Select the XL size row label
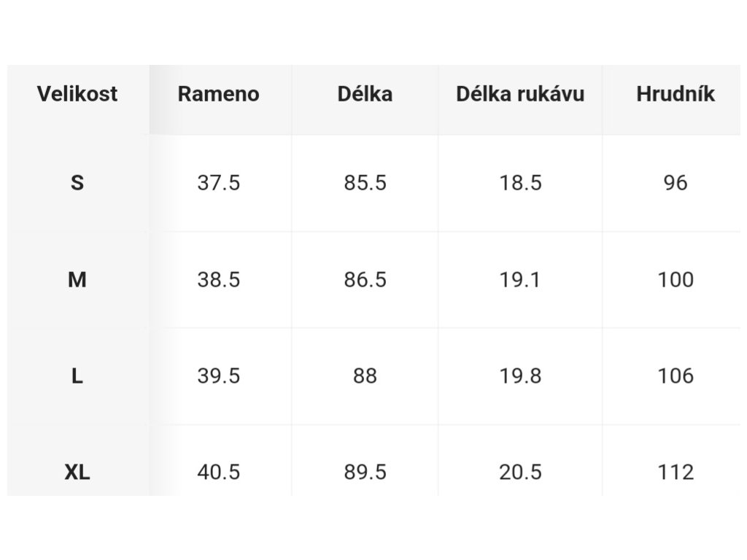 [x=77, y=472]
